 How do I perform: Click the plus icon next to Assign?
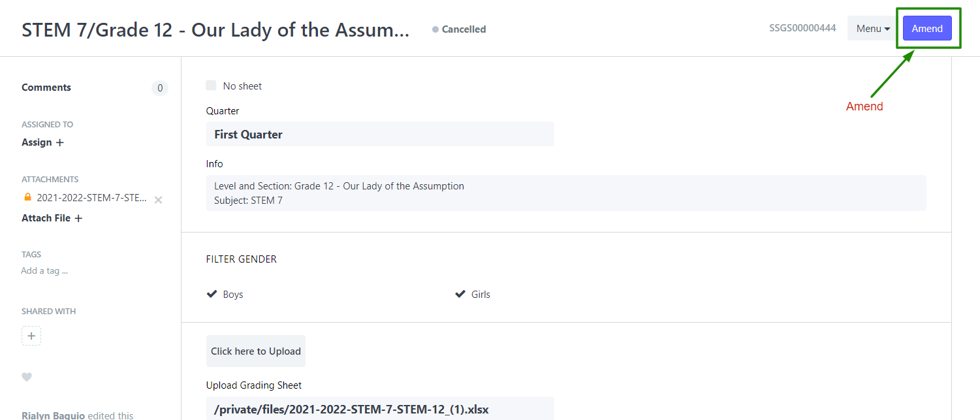click(x=60, y=142)
